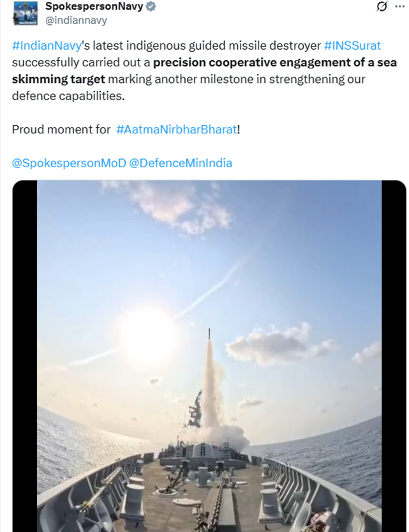
Task: Open the three-dot more options menu
Action: (400, 6)
